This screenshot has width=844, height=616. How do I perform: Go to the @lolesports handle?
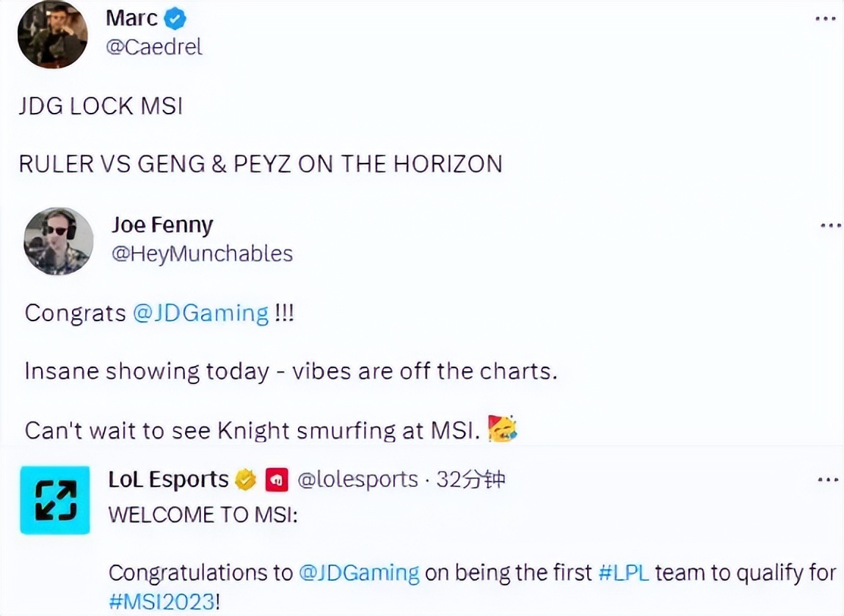[x=357, y=480]
